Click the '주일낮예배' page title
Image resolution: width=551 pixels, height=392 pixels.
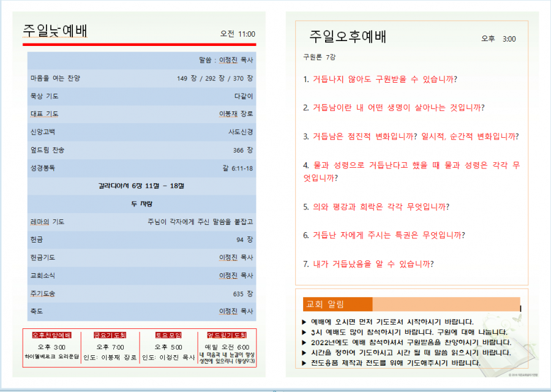click(55, 31)
